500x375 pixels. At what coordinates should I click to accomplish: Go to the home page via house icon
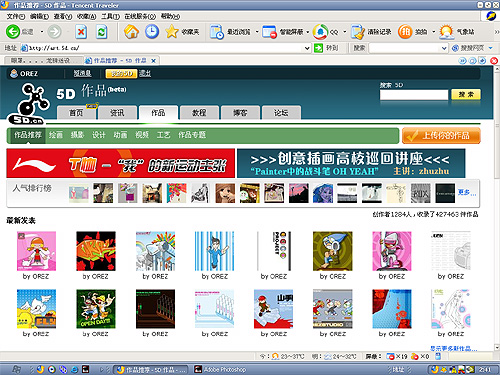[131, 32]
